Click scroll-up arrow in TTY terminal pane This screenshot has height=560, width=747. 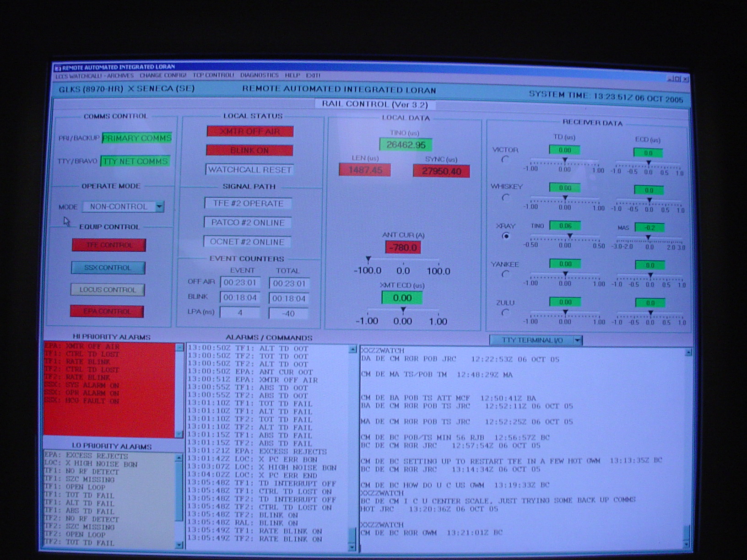tap(688, 352)
